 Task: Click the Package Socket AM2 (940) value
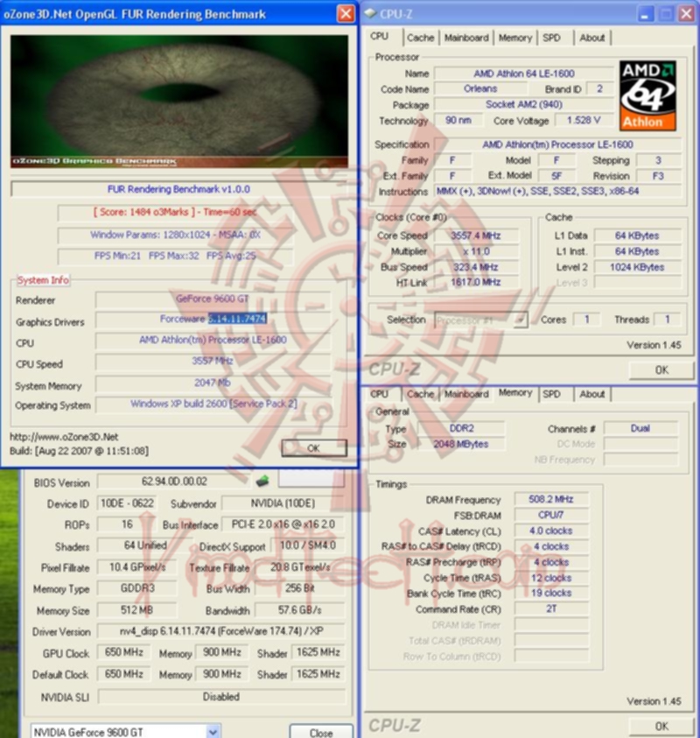[x=523, y=104]
